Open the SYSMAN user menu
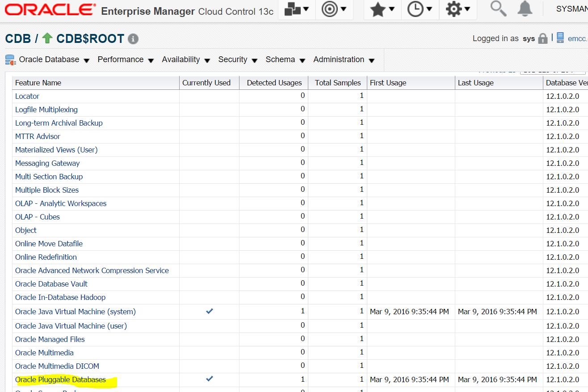Viewport: 588px width, 392px height. click(x=571, y=9)
